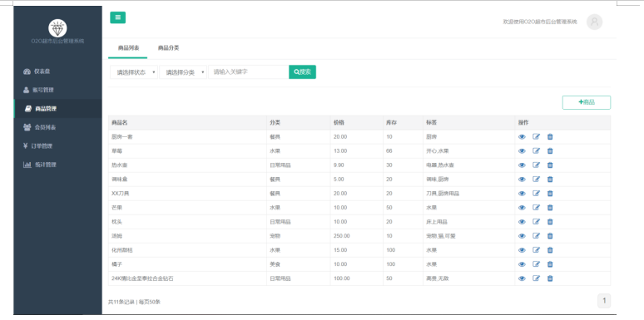Viewport: 644px width, 320px height.
Task: View the 热水壶 product via eye icon
Action: 522,165
